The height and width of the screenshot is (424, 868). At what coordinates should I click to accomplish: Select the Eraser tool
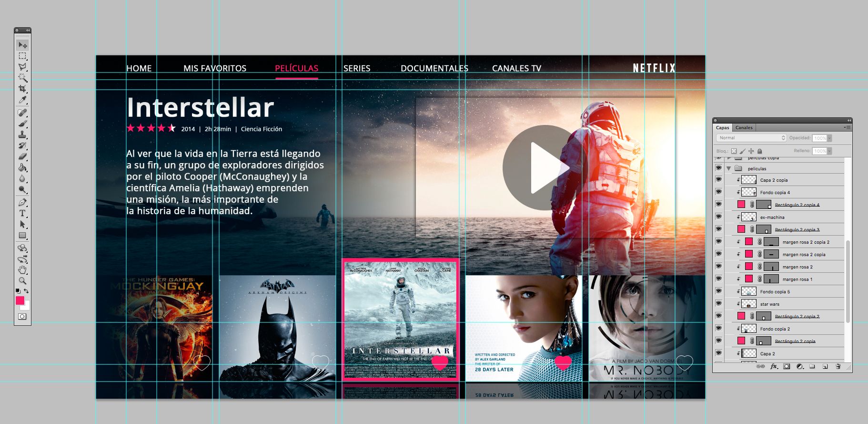(22, 156)
